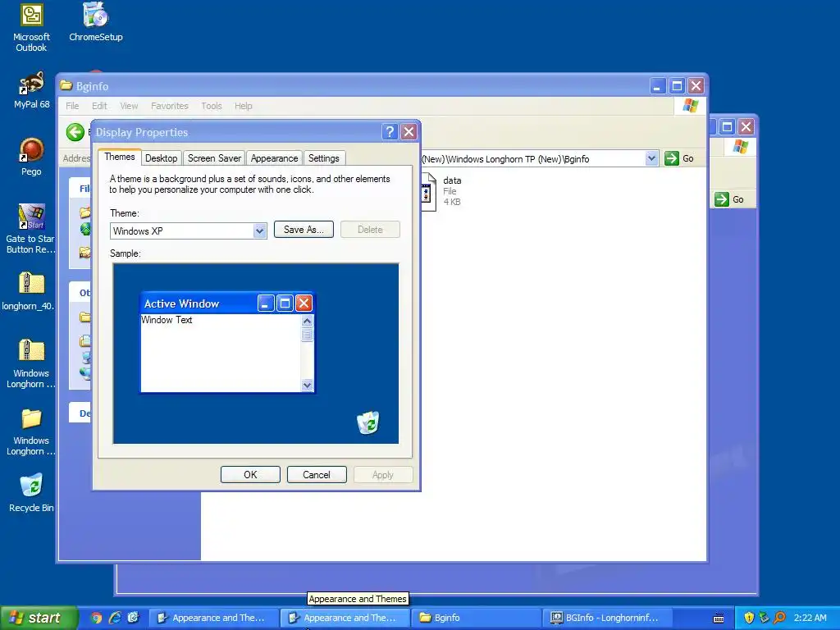Click the Display Properties help question-mark button
This screenshot has width=840, height=630.
click(x=390, y=132)
